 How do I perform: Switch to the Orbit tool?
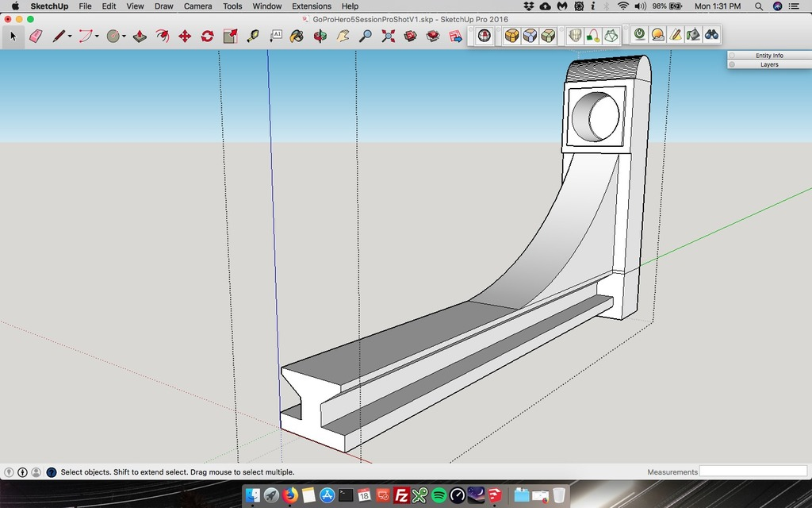click(x=320, y=35)
